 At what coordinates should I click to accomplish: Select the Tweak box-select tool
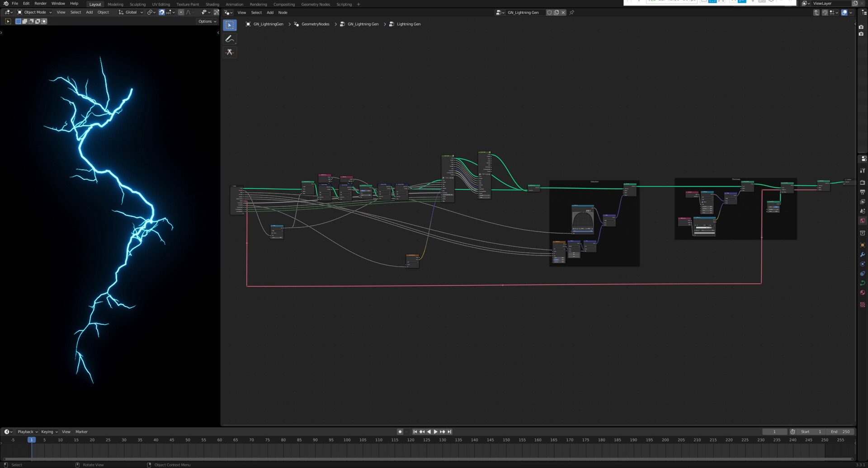point(230,25)
